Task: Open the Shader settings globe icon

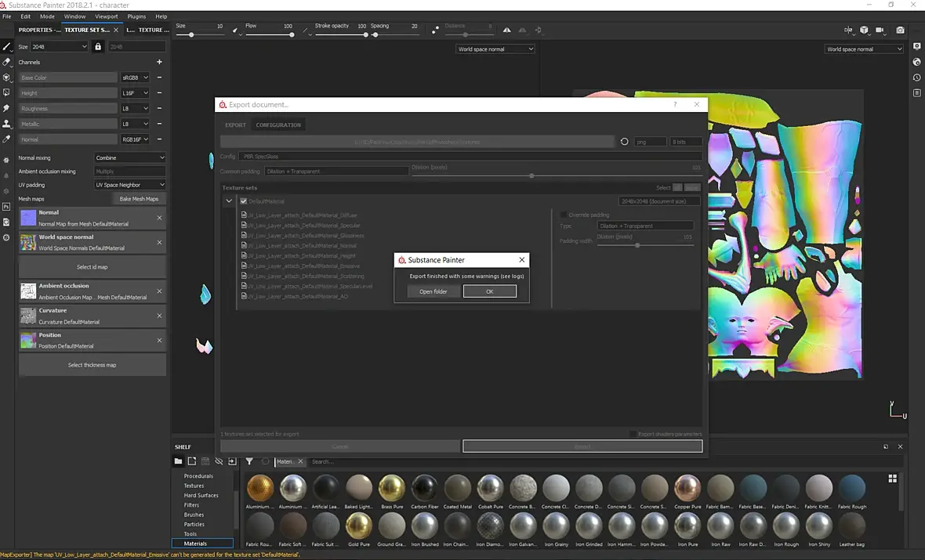Action: [916, 62]
